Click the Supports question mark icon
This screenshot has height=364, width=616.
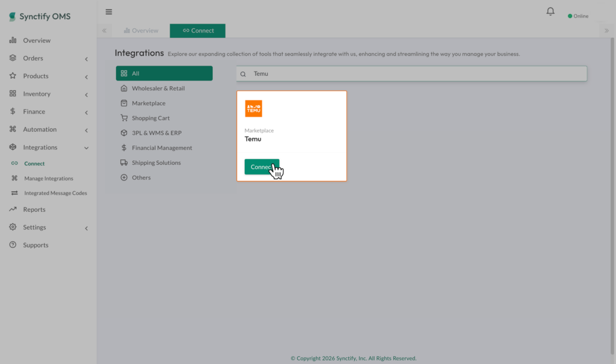click(13, 244)
